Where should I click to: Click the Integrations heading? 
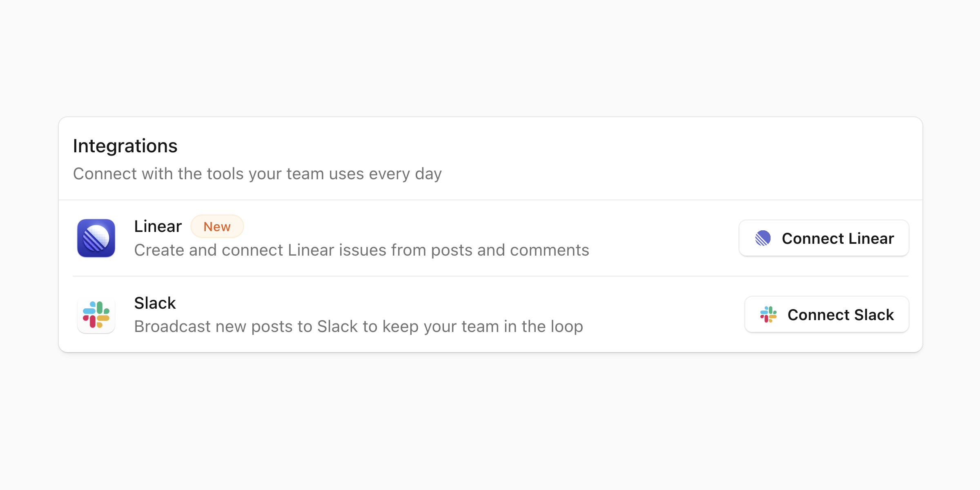pyautogui.click(x=125, y=146)
